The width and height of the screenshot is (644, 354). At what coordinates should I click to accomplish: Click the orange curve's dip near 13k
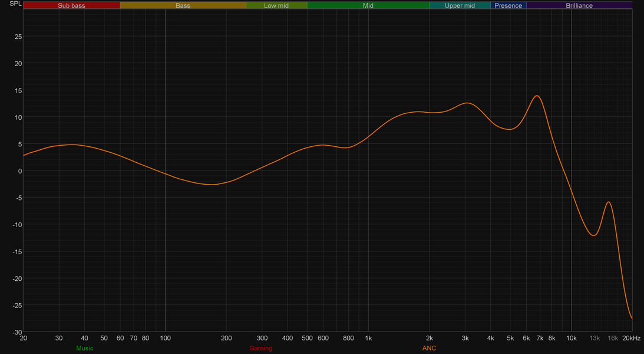[x=593, y=235]
